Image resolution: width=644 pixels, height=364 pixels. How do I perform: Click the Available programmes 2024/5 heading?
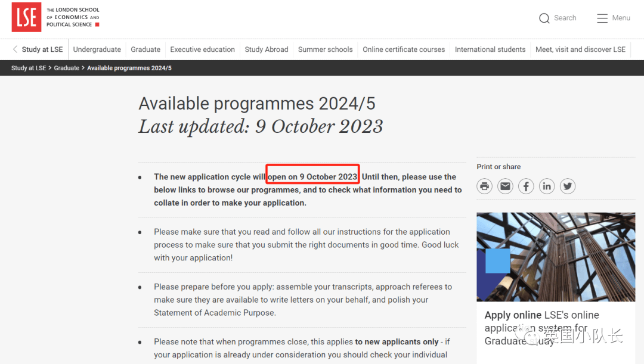click(256, 104)
